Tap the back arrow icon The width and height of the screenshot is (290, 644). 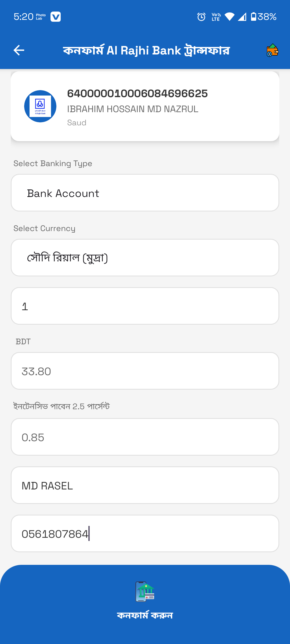(19, 50)
